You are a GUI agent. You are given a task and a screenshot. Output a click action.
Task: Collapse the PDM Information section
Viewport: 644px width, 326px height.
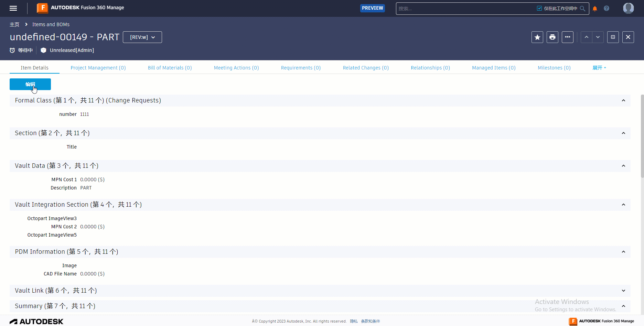(623, 252)
